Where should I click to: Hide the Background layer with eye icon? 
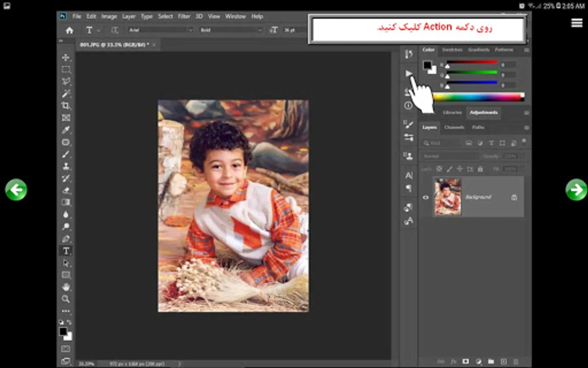pos(425,197)
